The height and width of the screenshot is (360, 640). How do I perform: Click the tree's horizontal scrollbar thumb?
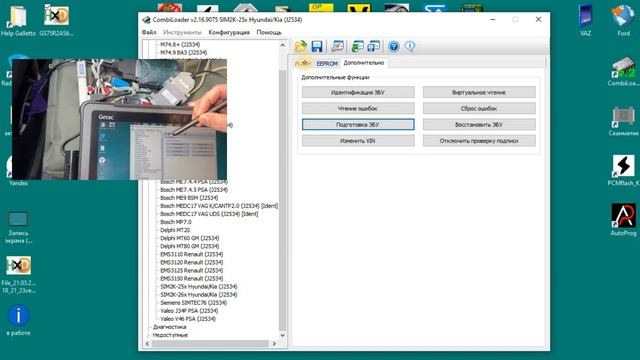pos(210,344)
